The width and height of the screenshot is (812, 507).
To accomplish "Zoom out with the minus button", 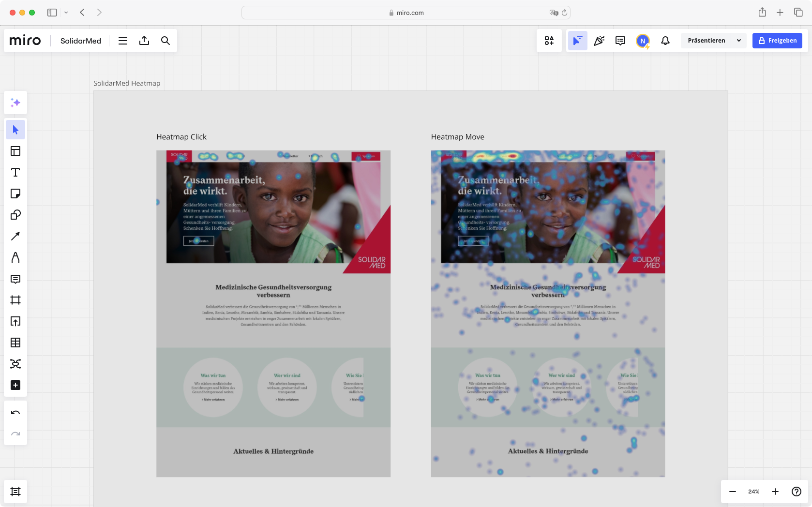I will point(733,492).
